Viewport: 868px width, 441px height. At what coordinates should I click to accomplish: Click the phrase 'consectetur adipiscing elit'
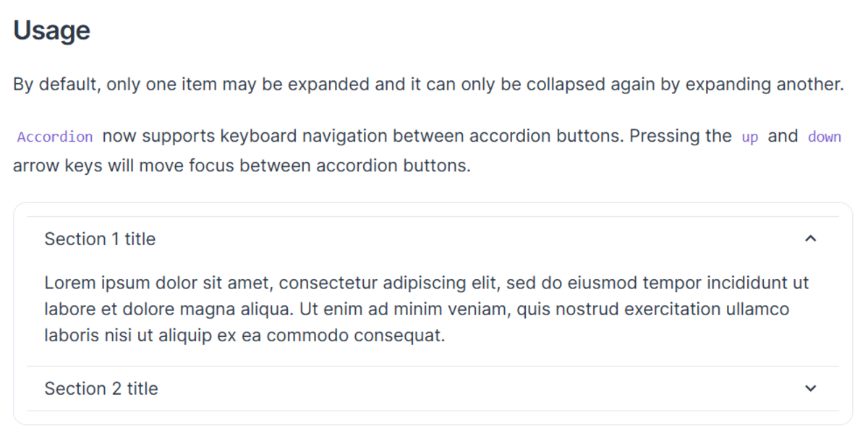[x=391, y=283]
